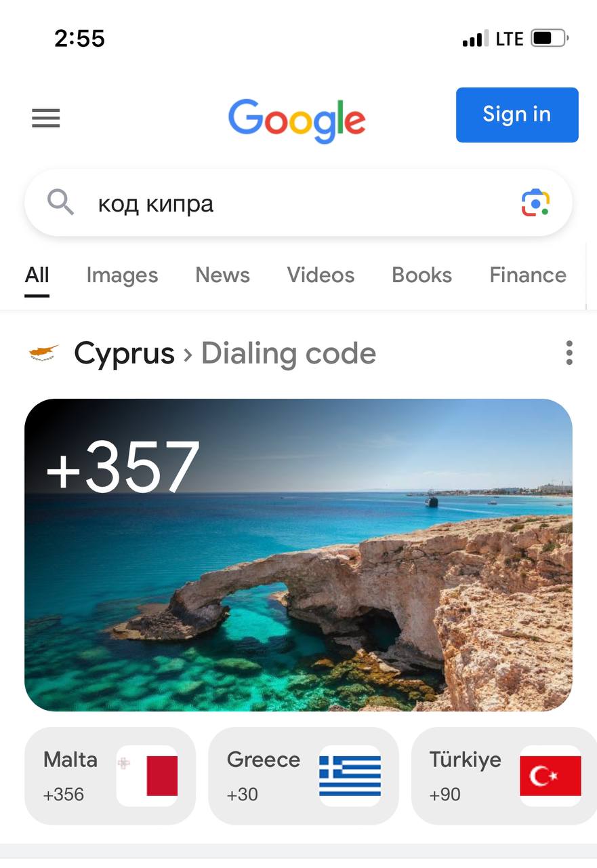
Task: Click the Cyprus flag icon
Action: point(44,353)
